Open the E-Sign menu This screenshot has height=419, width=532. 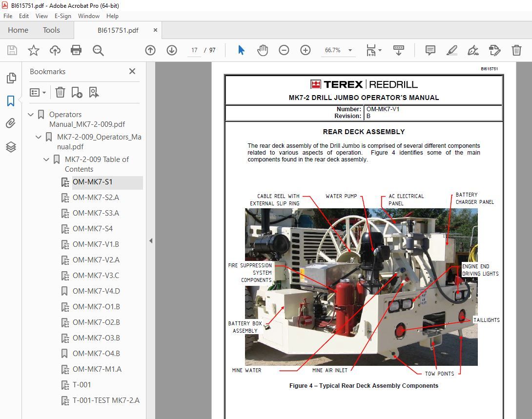[x=62, y=16]
